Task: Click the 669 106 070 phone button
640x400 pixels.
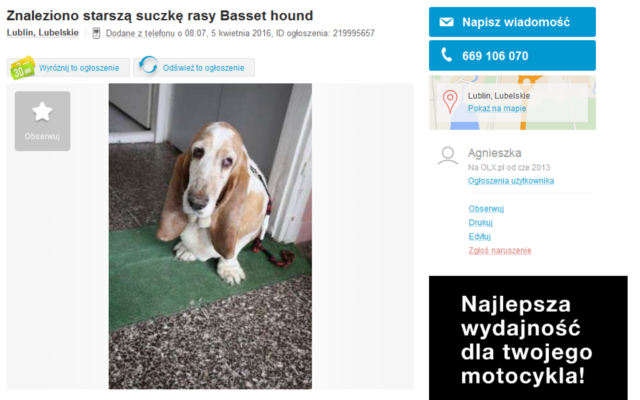Action: tap(512, 56)
